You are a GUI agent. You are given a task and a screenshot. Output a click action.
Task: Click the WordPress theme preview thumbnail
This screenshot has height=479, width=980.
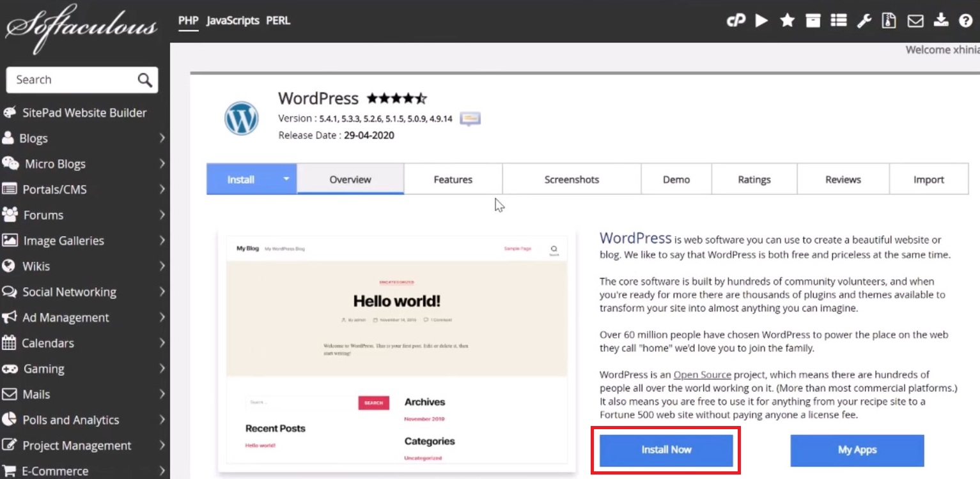coord(396,350)
